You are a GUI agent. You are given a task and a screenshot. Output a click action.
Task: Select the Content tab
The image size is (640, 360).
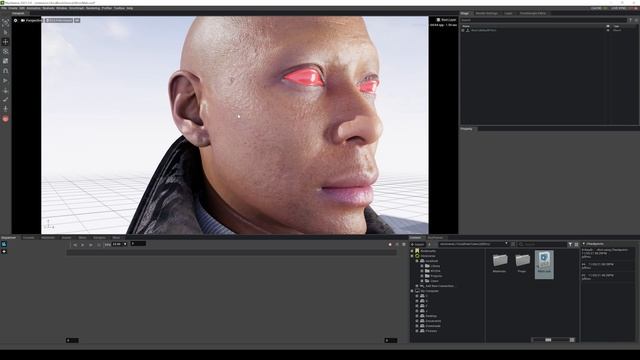click(x=416, y=238)
